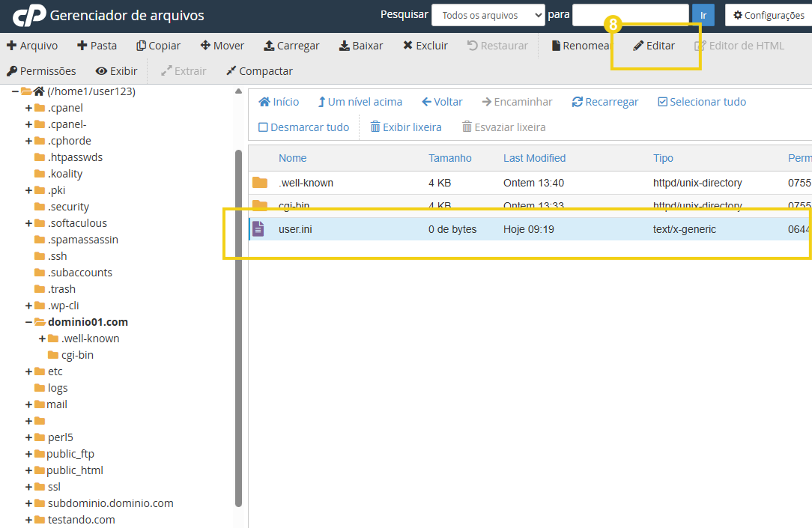
Task: Open Configurações gear button
Action: [x=769, y=15]
